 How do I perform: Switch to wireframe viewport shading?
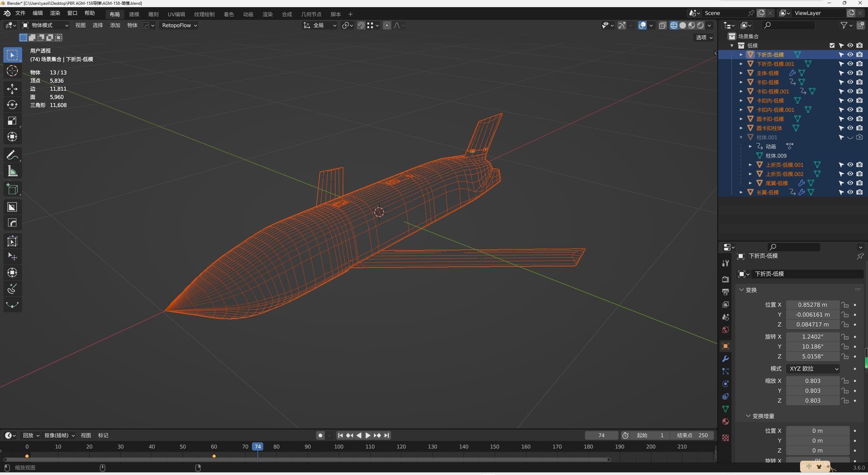(674, 25)
